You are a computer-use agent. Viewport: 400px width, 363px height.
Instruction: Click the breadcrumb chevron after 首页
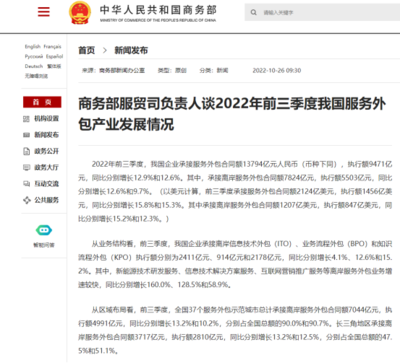(x=105, y=50)
